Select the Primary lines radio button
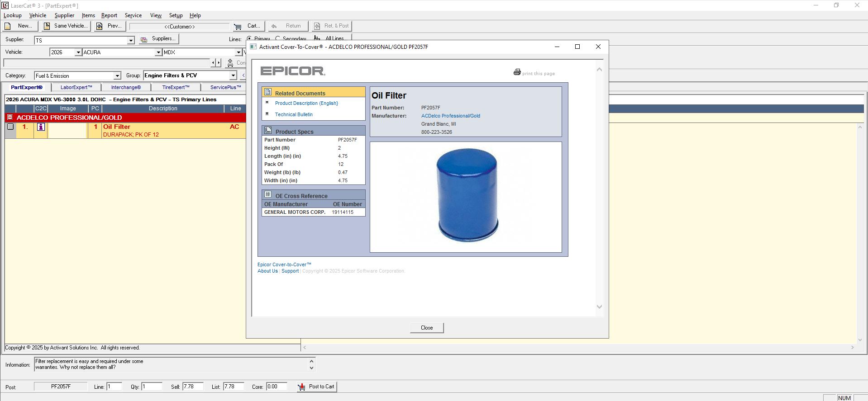868x401 pixels. [x=249, y=39]
